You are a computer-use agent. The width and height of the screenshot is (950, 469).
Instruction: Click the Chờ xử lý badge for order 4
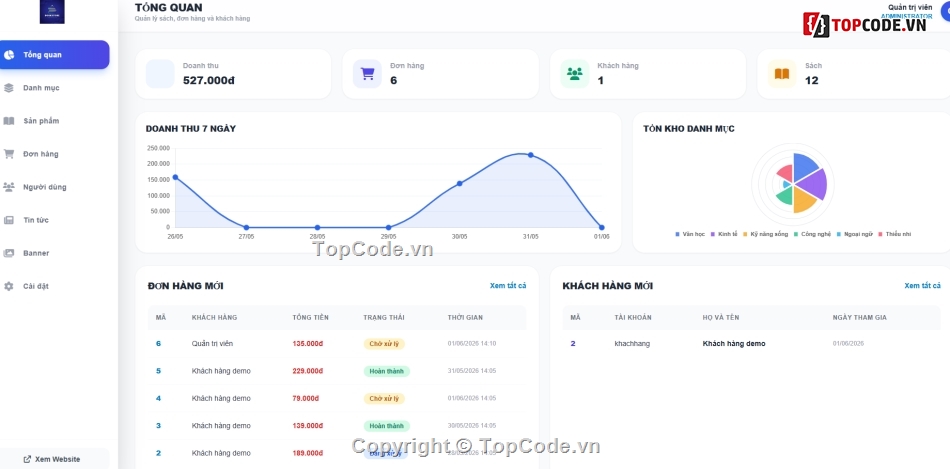tap(384, 398)
